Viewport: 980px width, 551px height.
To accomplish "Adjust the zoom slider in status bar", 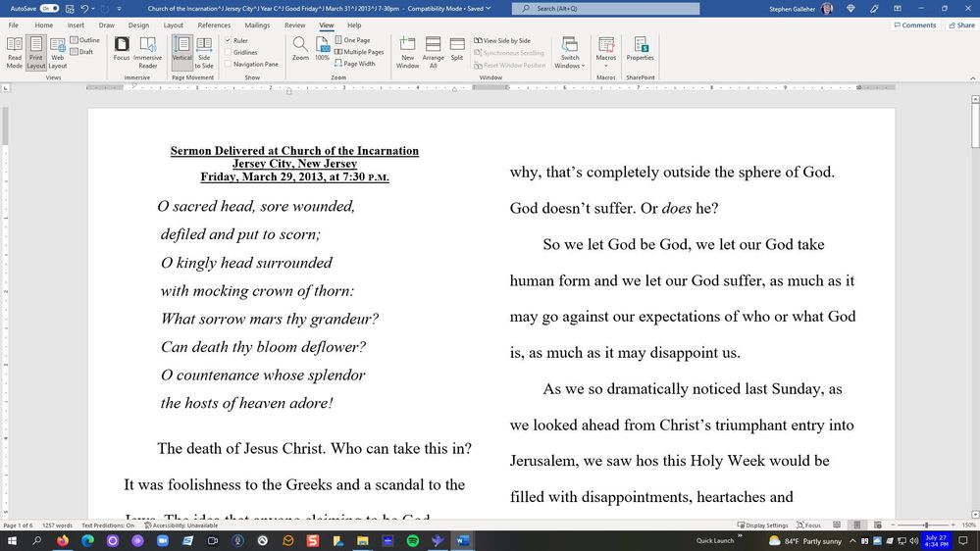I will click(925, 526).
